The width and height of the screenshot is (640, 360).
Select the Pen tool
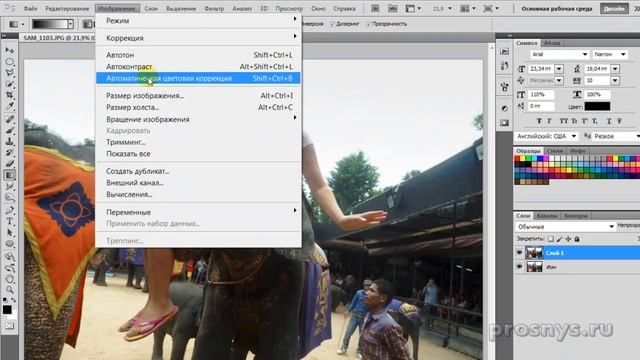[x=9, y=210]
